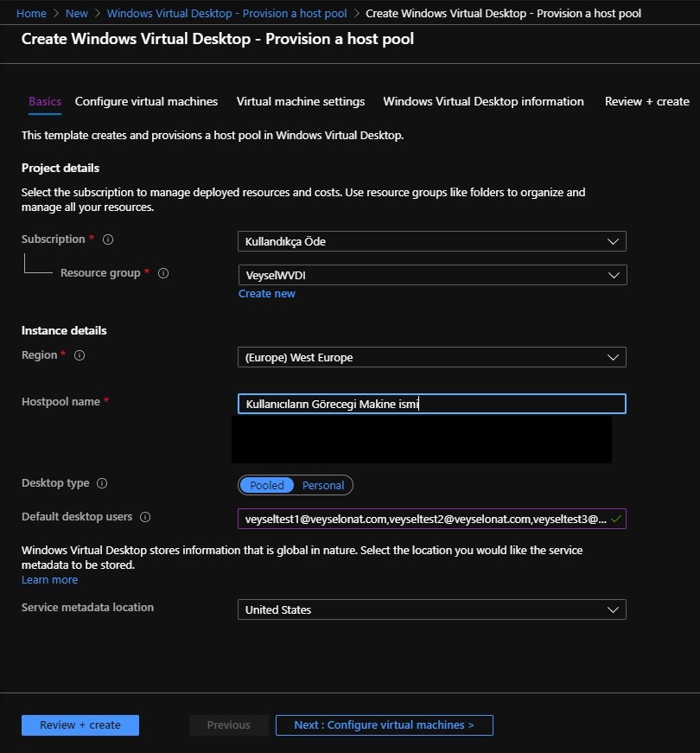Click the Default desktop users info icon

tap(145, 517)
